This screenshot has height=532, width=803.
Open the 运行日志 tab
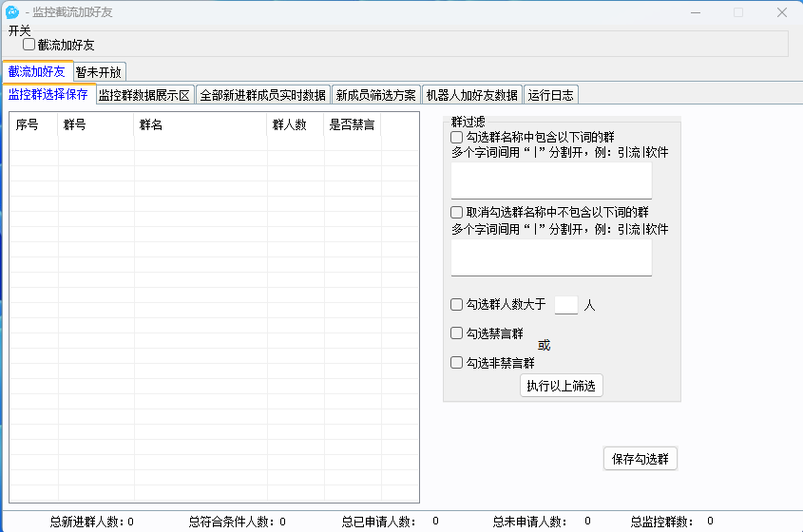[x=551, y=95]
